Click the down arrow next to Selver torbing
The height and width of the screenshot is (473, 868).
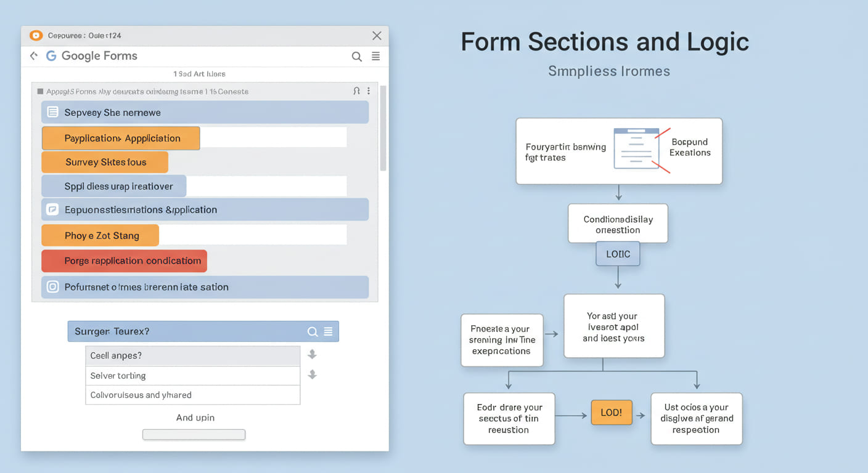tap(312, 374)
